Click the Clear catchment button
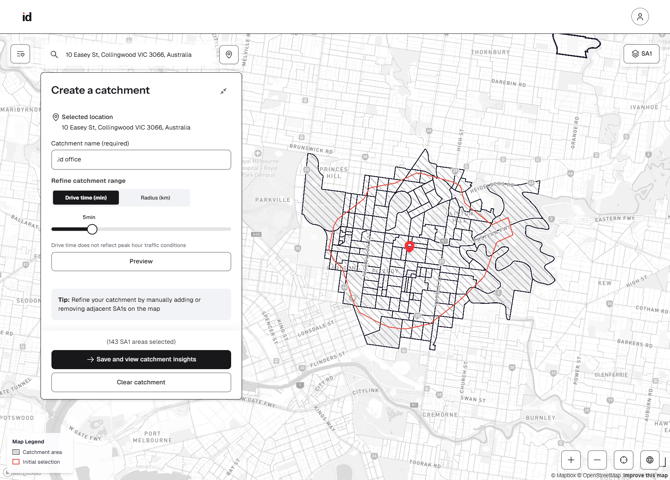 pos(141,383)
